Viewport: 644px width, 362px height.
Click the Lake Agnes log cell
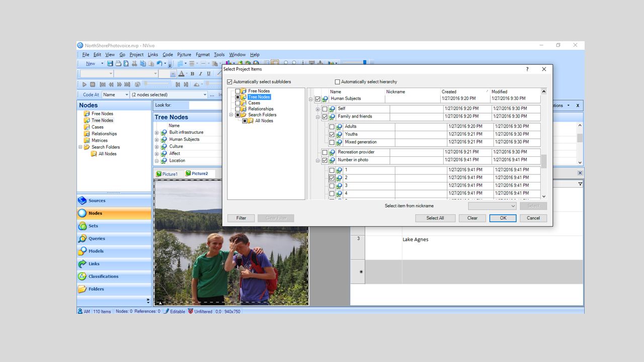click(492, 248)
